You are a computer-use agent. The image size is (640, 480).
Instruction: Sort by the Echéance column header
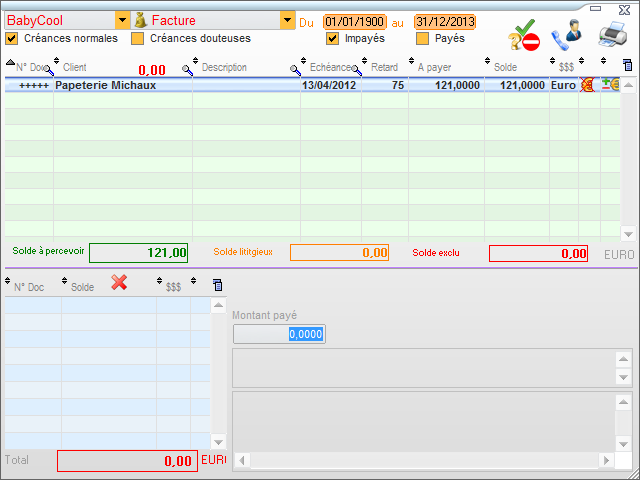328,67
